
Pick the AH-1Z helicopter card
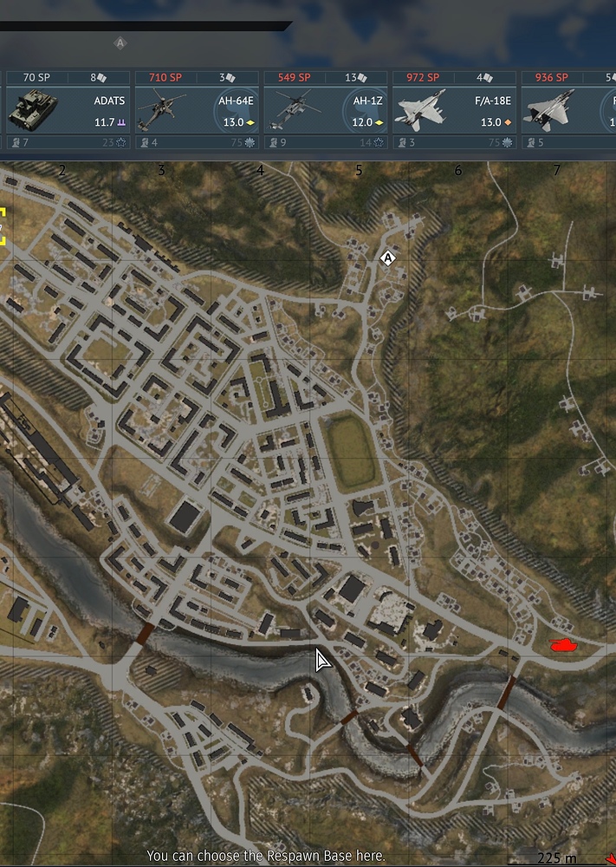tap(326, 110)
